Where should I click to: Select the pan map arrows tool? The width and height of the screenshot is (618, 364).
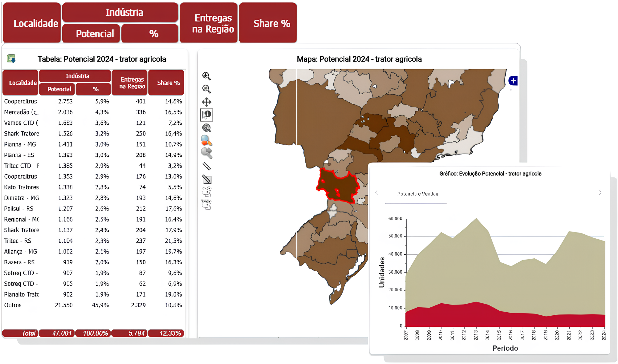[206, 102]
